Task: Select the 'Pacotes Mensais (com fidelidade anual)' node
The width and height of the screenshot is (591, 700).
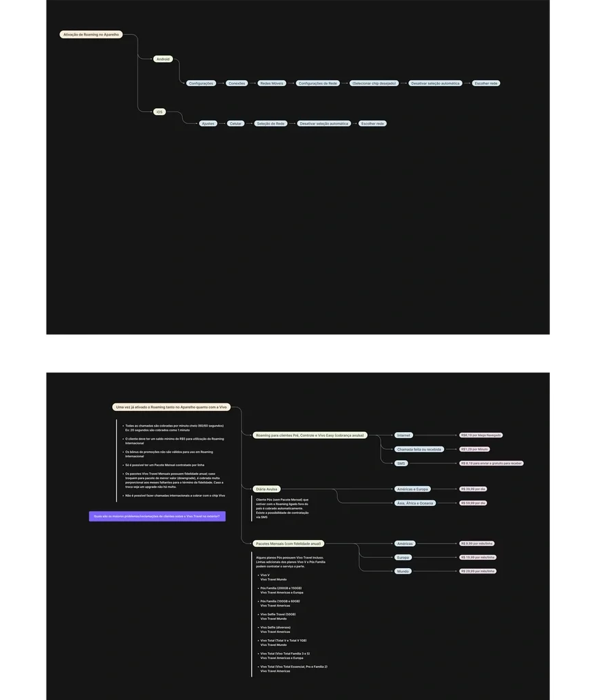Action: [289, 543]
